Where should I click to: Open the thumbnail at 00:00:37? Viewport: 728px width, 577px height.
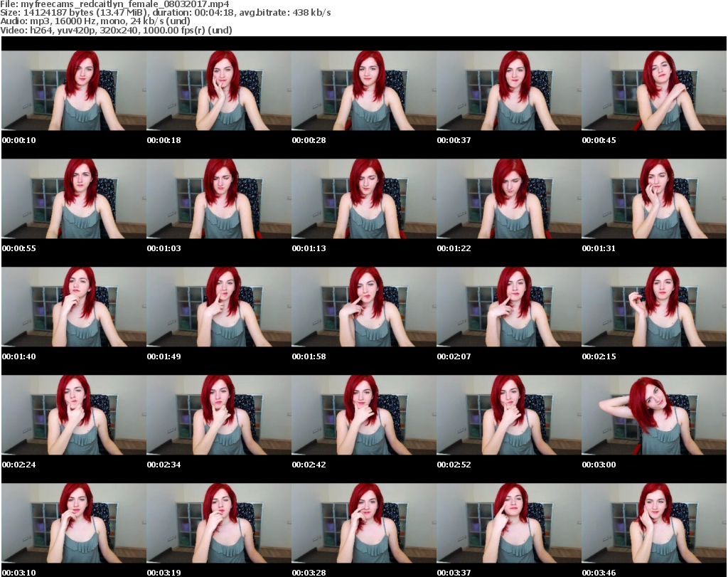(509, 90)
